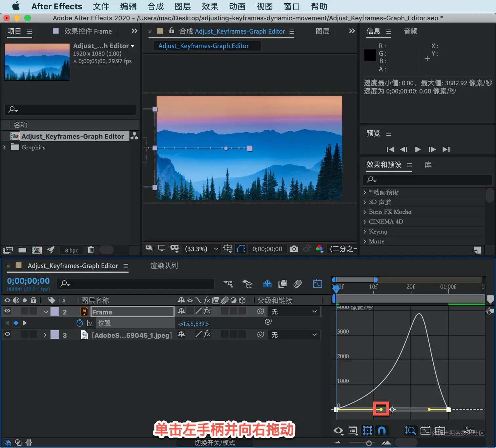Create a new folder in Project panel
Image resolution: width=496 pixels, height=448 pixels.
[22, 250]
